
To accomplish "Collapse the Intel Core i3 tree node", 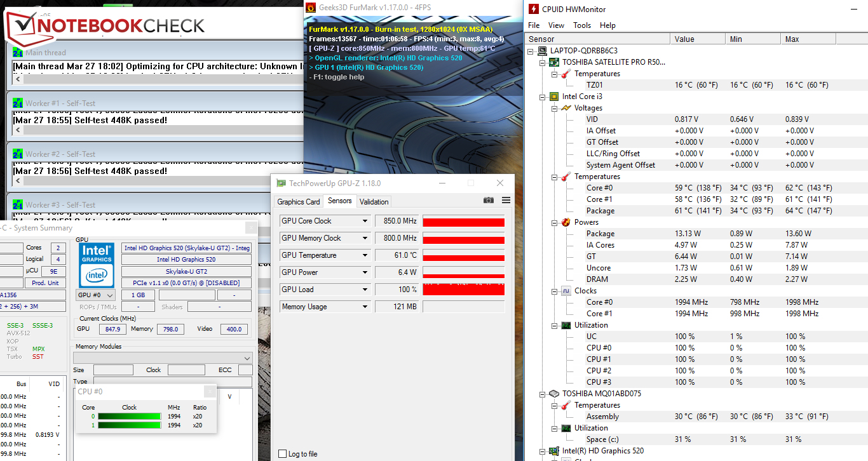I will pos(543,97).
